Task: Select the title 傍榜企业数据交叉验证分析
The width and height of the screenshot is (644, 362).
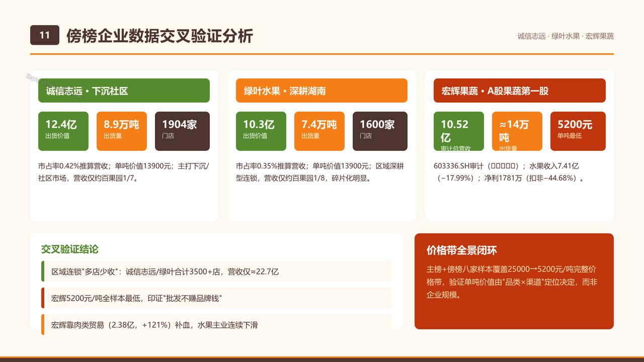Action: click(160, 36)
